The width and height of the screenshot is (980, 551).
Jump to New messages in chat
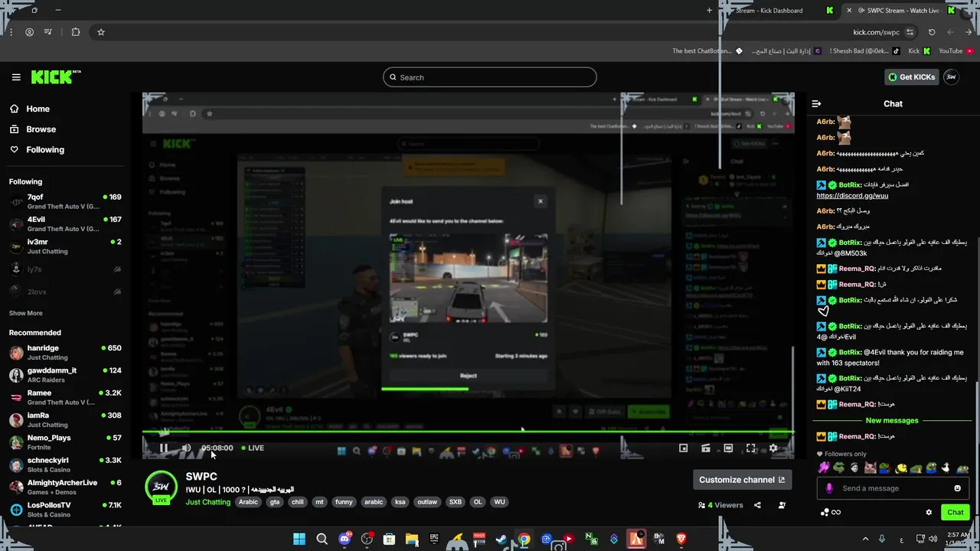click(x=892, y=421)
